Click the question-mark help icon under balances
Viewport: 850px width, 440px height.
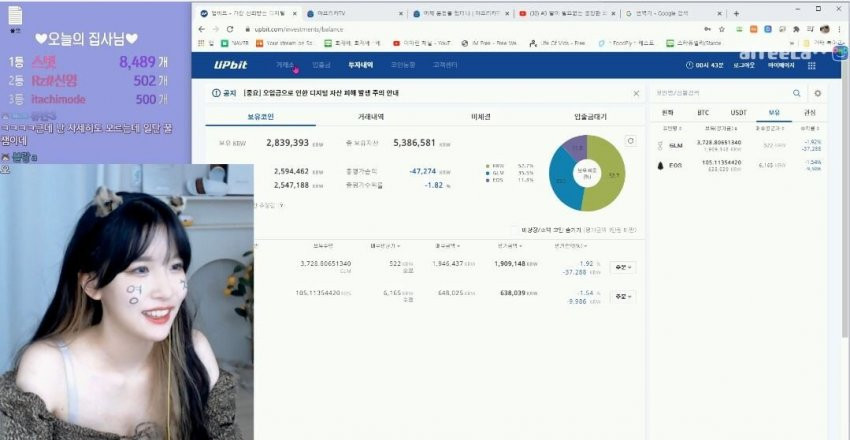(x=281, y=205)
